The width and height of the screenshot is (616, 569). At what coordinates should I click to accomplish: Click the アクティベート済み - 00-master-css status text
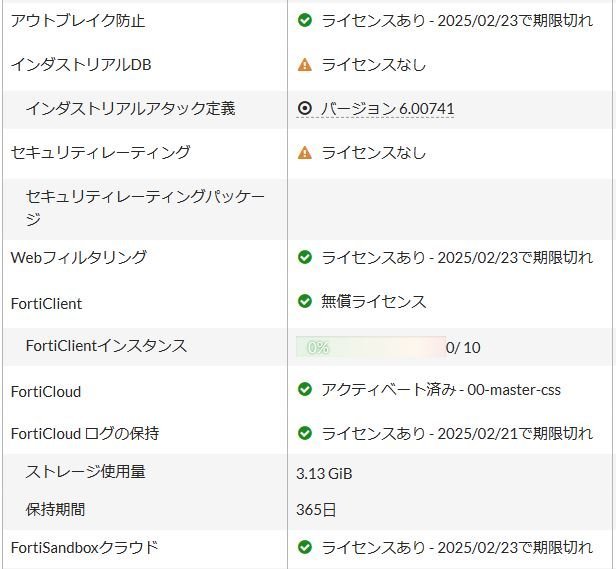pyautogui.click(x=441, y=389)
